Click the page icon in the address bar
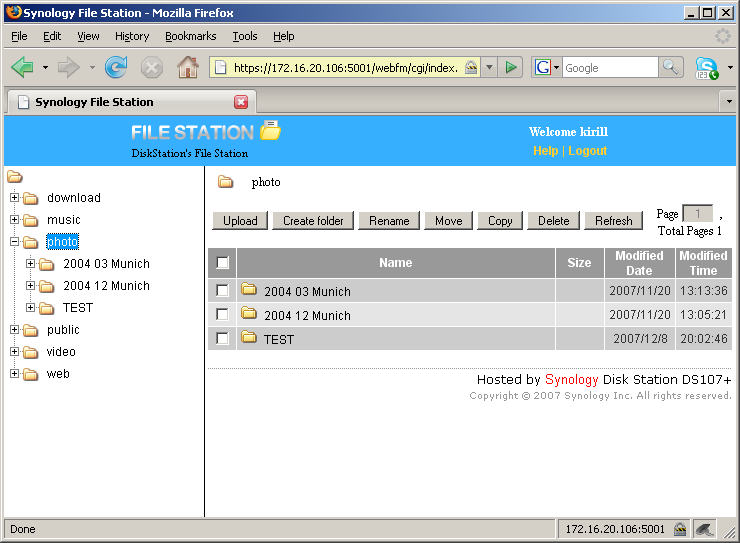The height and width of the screenshot is (543, 740). 220,68
